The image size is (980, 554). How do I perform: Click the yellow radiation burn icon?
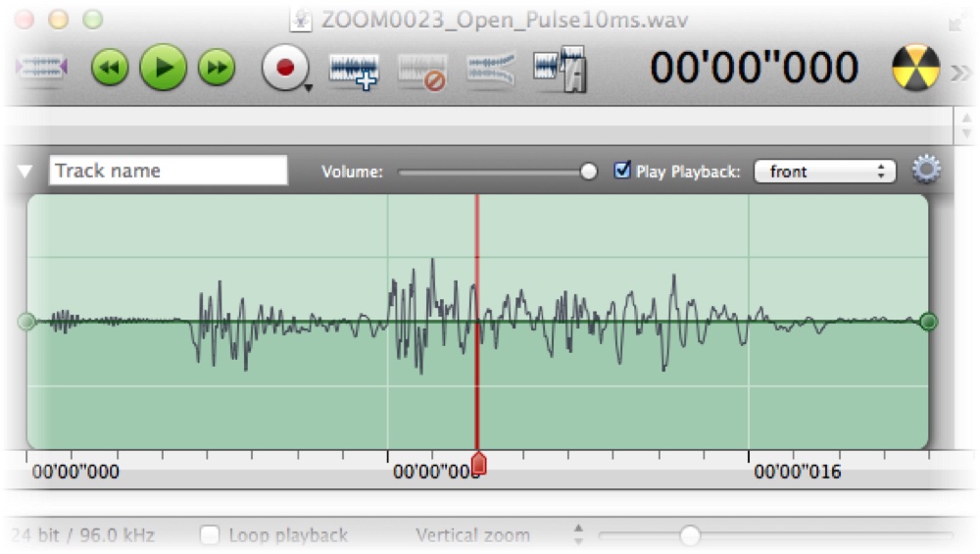[915, 67]
